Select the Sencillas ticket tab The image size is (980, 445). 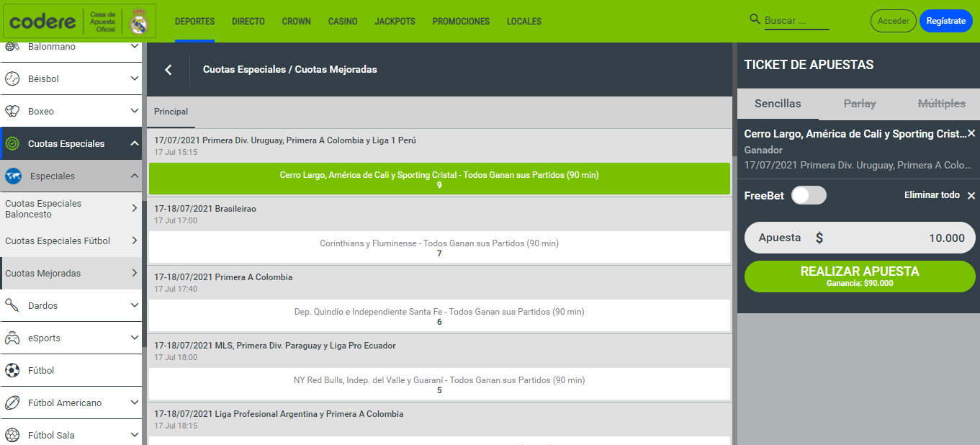pyautogui.click(x=778, y=104)
